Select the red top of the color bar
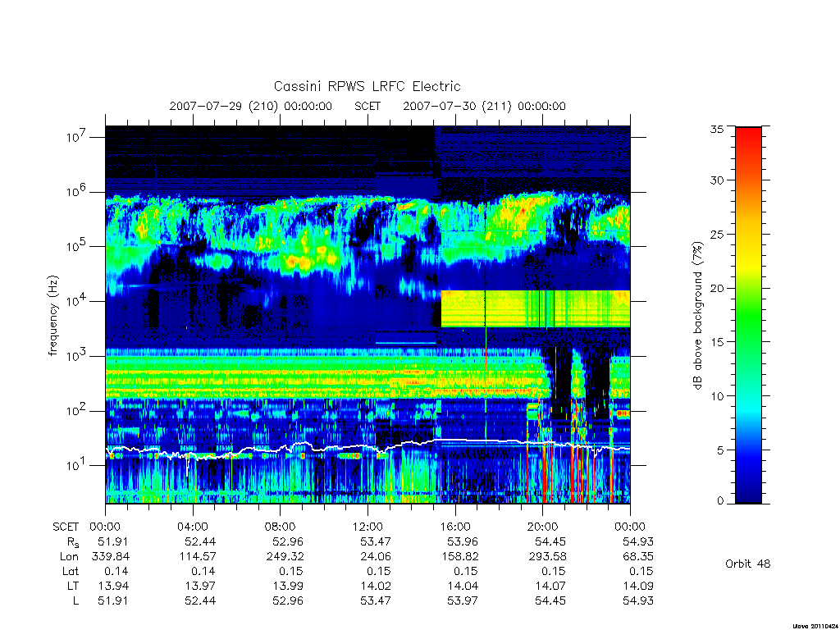 click(x=748, y=139)
